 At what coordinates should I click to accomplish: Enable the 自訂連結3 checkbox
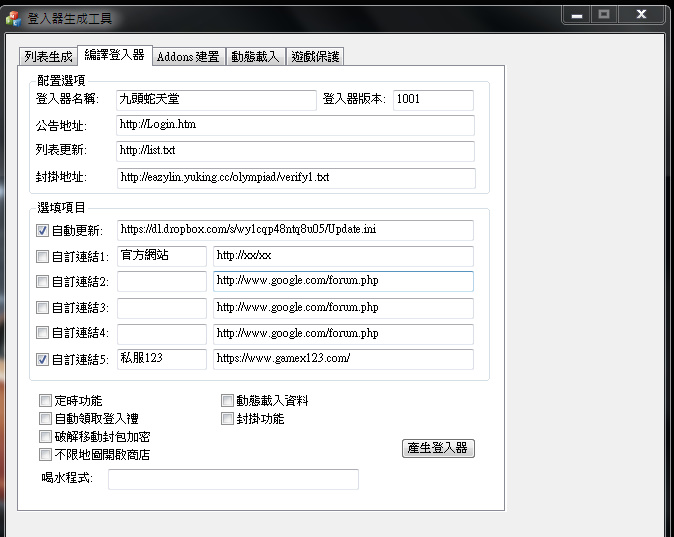pyautogui.click(x=42, y=307)
